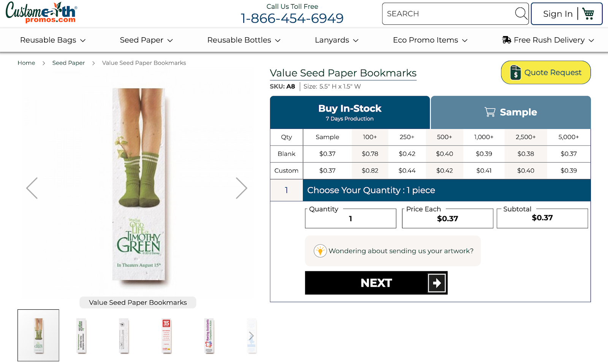The image size is (608, 364).
Task: Click the Quote Request button
Action: click(x=546, y=72)
